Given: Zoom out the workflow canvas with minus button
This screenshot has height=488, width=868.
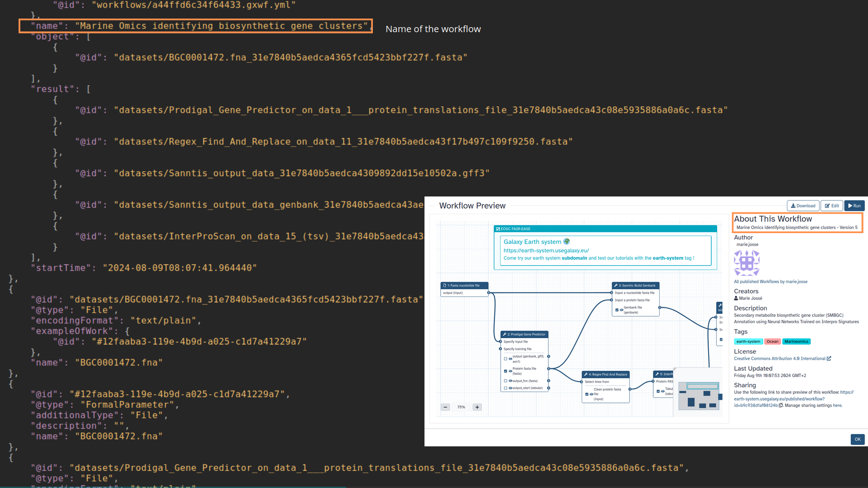Looking at the screenshot, I should point(445,407).
